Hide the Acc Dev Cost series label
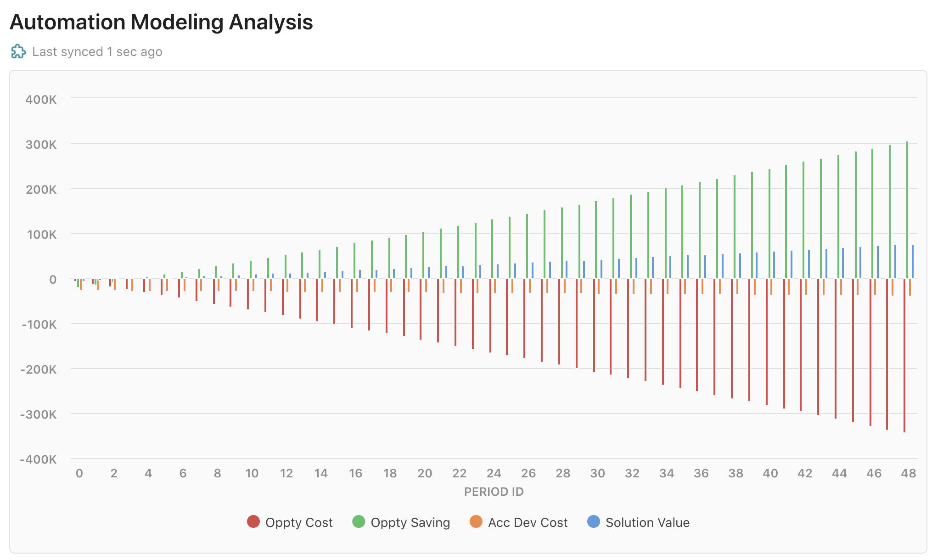 click(x=528, y=523)
